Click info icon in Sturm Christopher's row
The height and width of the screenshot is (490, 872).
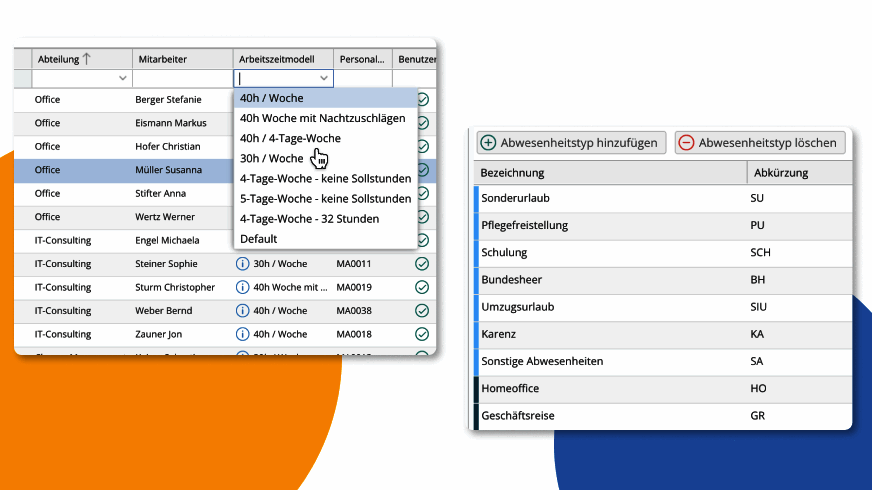[x=242, y=287]
